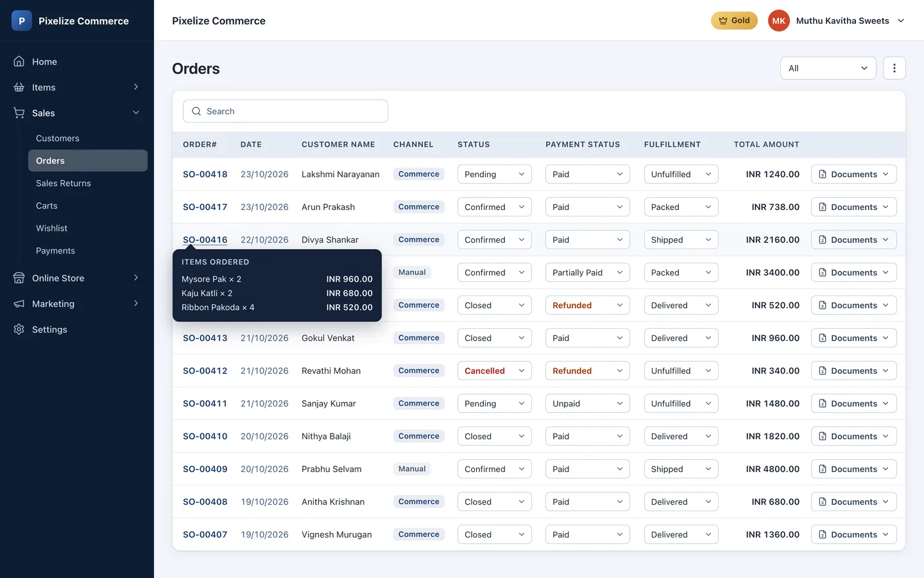Open order SO-00418 link

(x=205, y=174)
